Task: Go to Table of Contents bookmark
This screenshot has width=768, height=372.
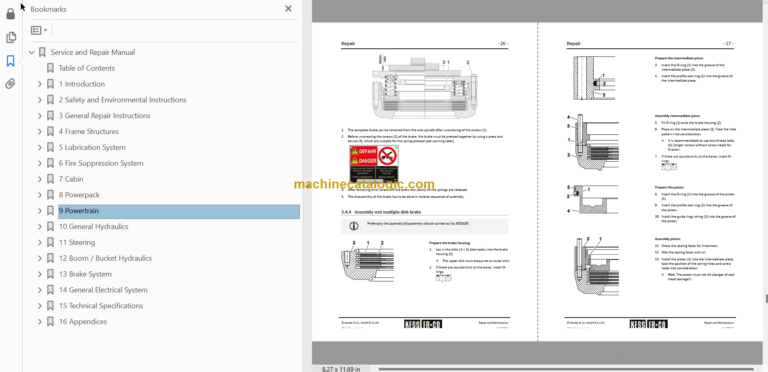Action: click(87, 68)
